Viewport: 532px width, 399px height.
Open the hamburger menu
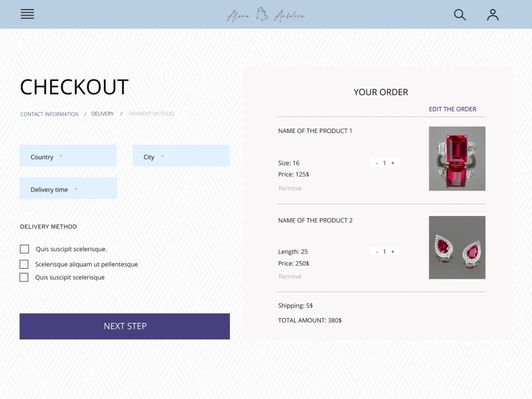click(x=27, y=14)
